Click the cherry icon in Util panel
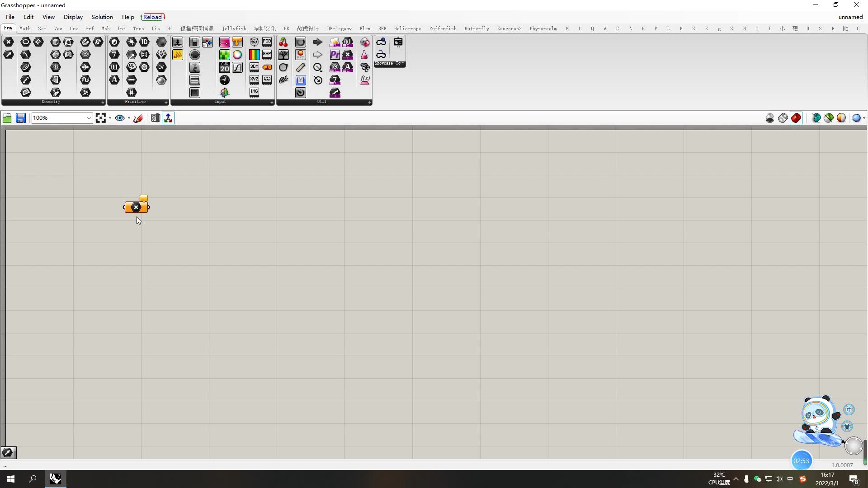Screen dimensions: 868x488 (x=283, y=42)
